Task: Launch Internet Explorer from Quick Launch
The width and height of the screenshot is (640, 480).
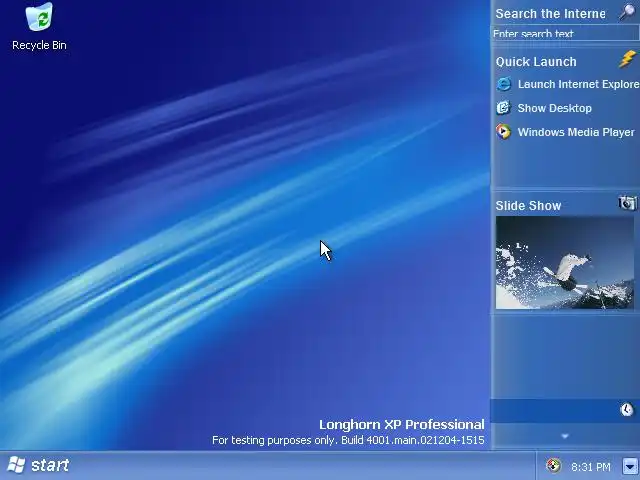Action: click(x=578, y=84)
